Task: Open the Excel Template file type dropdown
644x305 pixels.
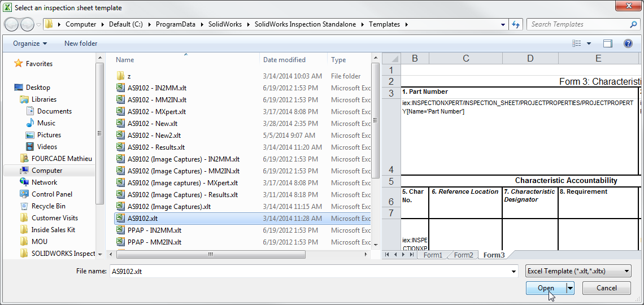Action: click(x=578, y=271)
